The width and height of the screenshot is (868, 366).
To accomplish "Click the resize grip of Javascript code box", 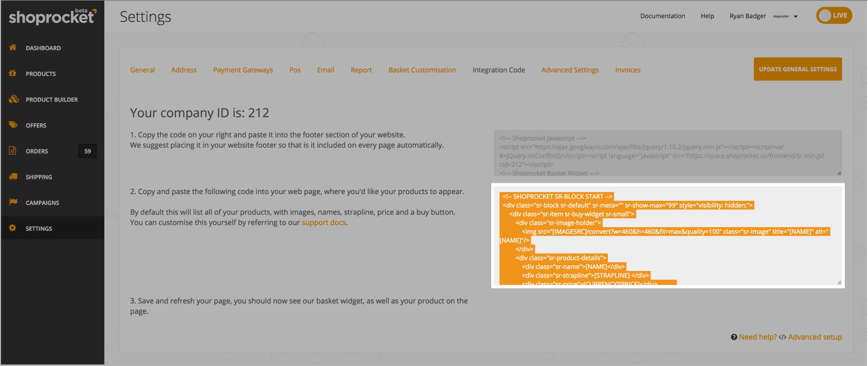I will 839,173.
